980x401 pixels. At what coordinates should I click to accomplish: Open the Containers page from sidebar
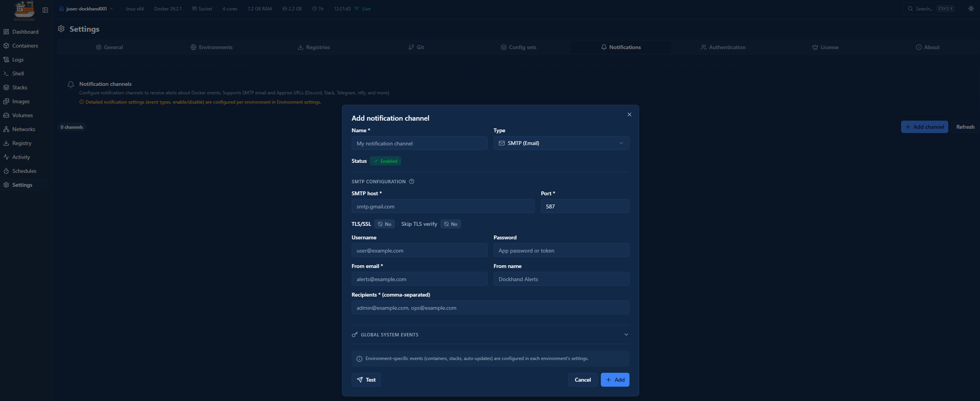pyautogui.click(x=25, y=46)
